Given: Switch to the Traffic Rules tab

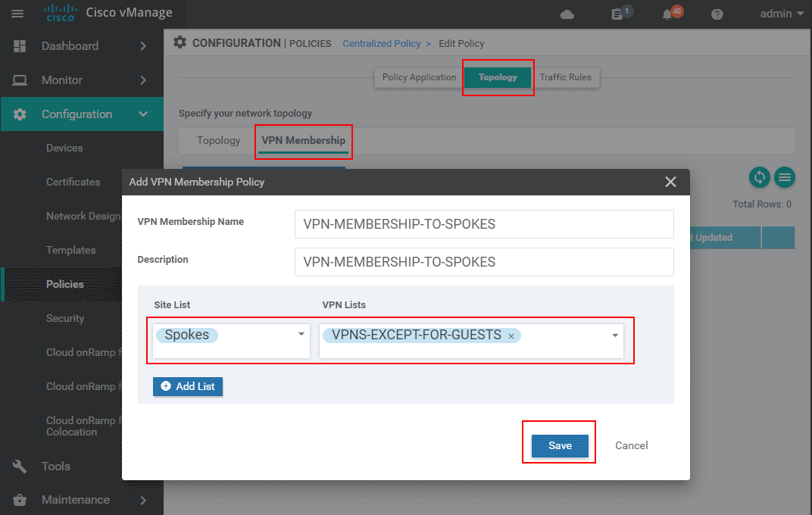Looking at the screenshot, I should pos(567,76).
